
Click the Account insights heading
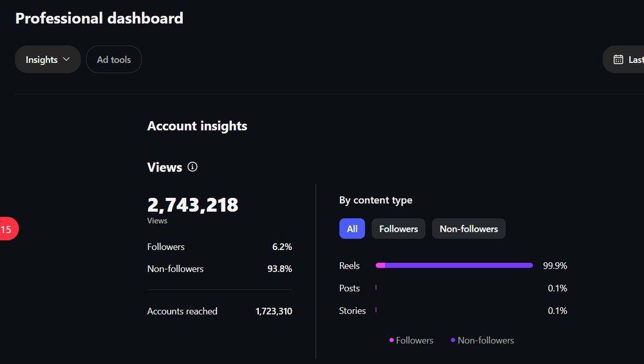197,126
